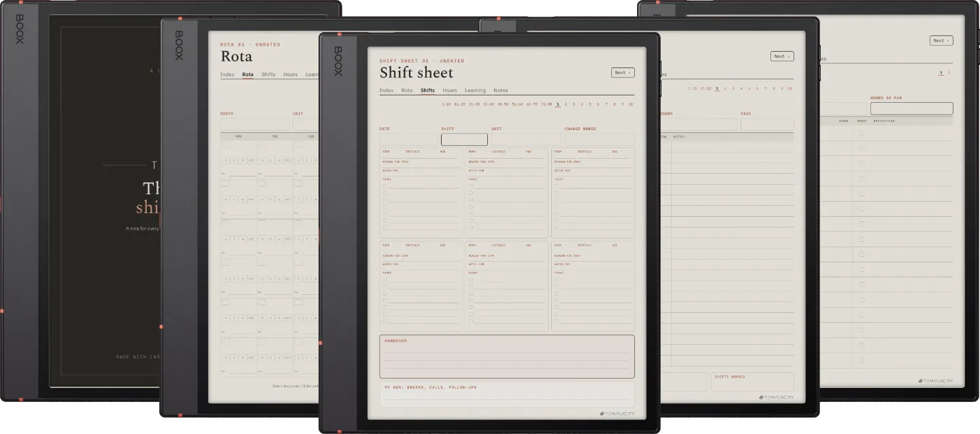Image resolution: width=980 pixels, height=434 pixels.
Task: Jump to hours pages 11-12 range
Action: tap(706, 89)
